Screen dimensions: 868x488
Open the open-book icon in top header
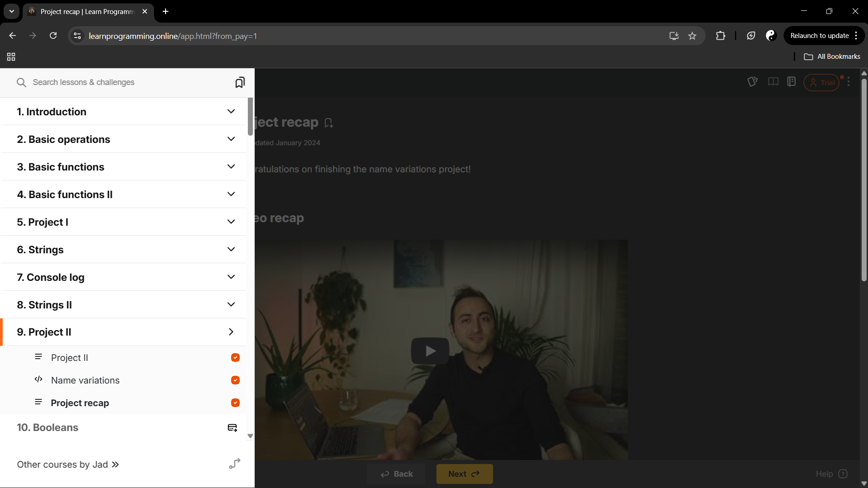coord(773,82)
